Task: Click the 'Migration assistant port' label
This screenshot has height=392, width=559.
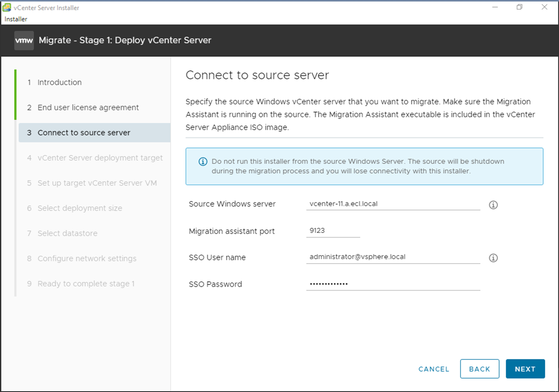Action: tap(232, 231)
